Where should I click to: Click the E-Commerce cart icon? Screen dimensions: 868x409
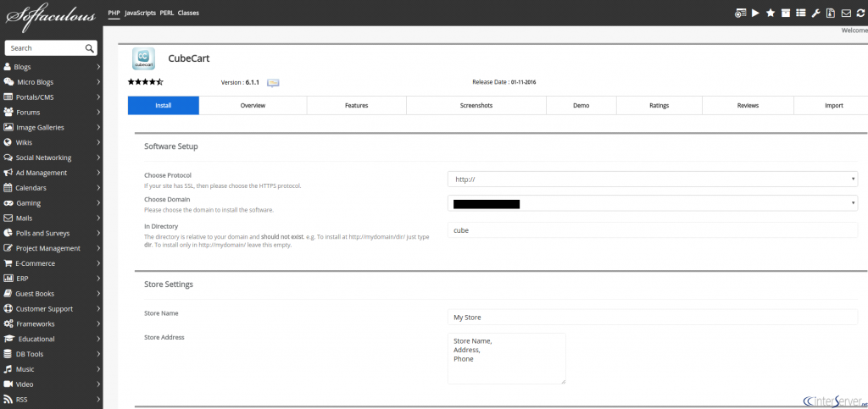point(8,263)
